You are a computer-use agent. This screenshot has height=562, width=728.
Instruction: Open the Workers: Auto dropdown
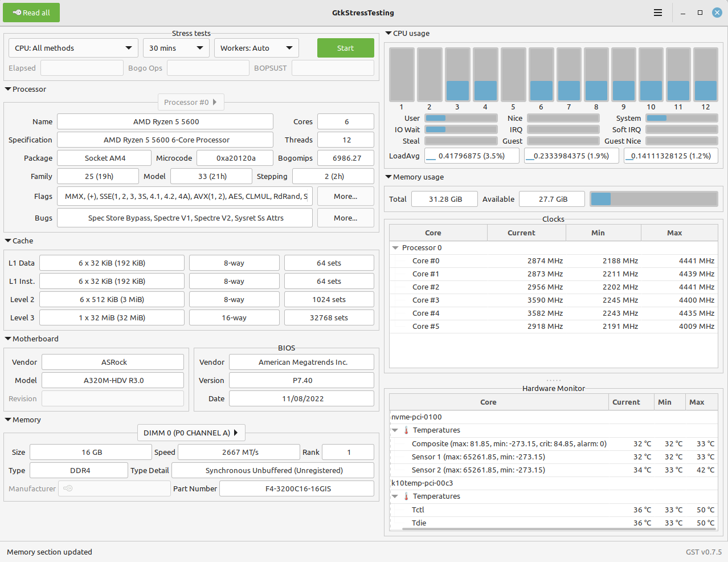pos(256,48)
